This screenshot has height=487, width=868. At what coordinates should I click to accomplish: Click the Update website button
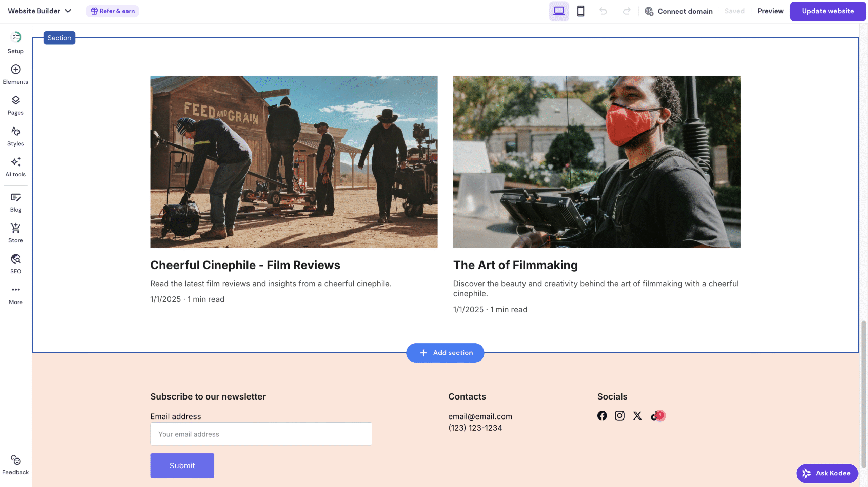827,11
